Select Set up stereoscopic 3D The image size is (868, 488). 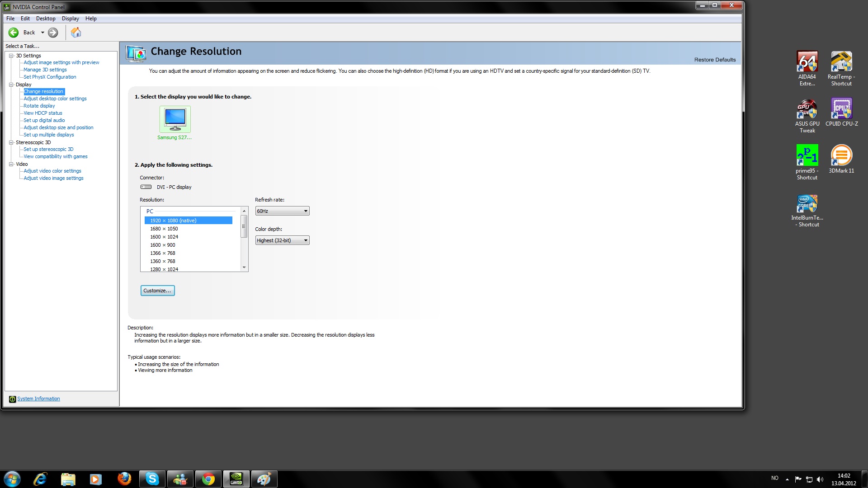(48, 149)
